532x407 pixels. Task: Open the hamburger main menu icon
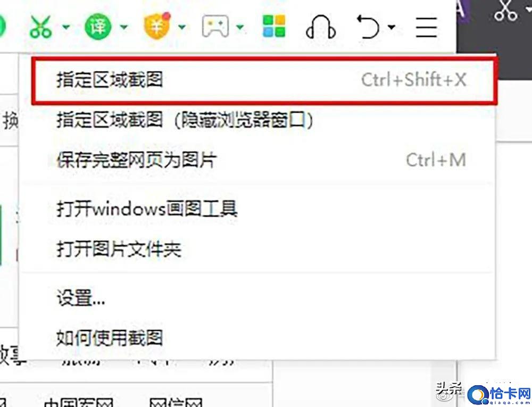pos(426,27)
